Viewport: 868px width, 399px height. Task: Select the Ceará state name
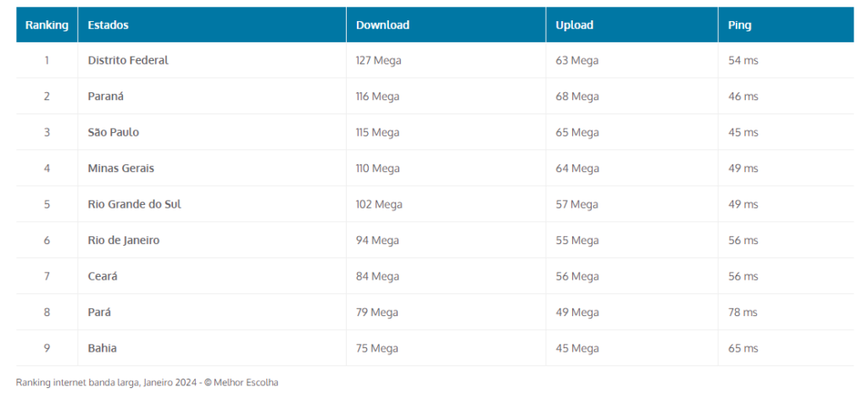[103, 276]
